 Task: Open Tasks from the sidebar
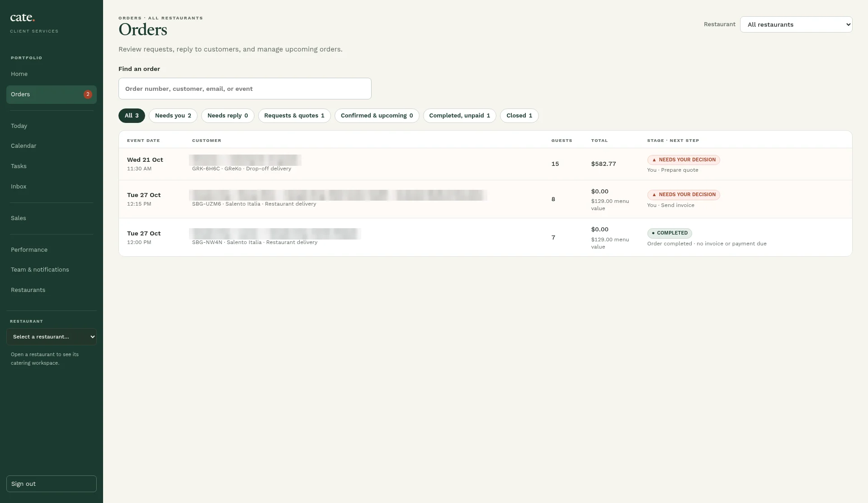coord(52,166)
